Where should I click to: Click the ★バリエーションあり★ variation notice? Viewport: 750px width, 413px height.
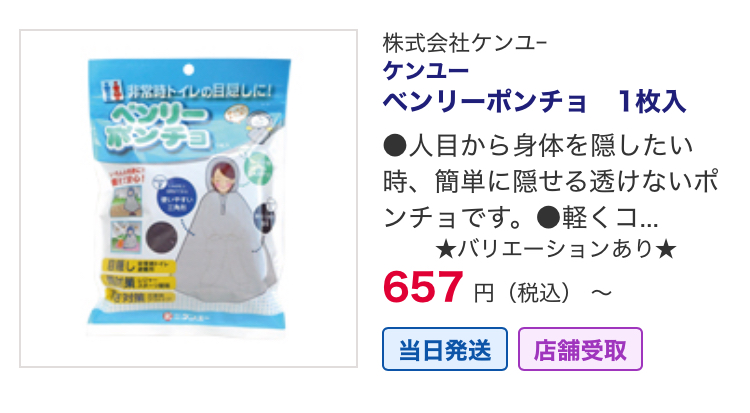tap(556, 249)
